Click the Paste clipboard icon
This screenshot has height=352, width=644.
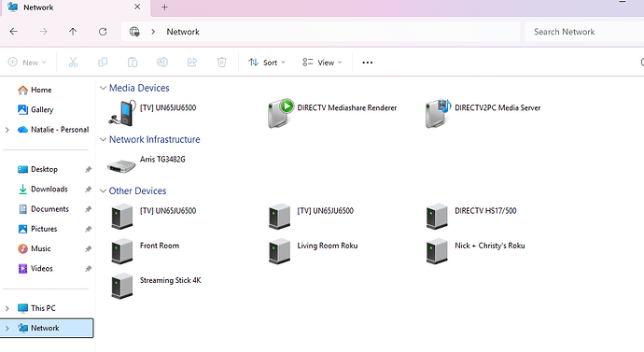(x=133, y=63)
